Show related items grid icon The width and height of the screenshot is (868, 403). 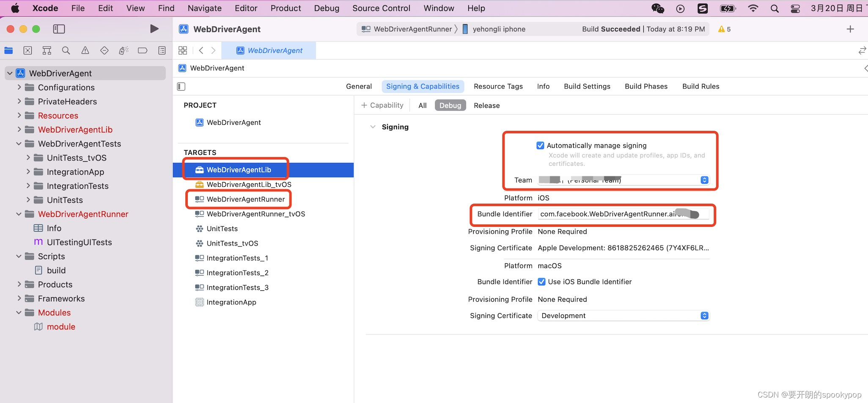pos(183,50)
